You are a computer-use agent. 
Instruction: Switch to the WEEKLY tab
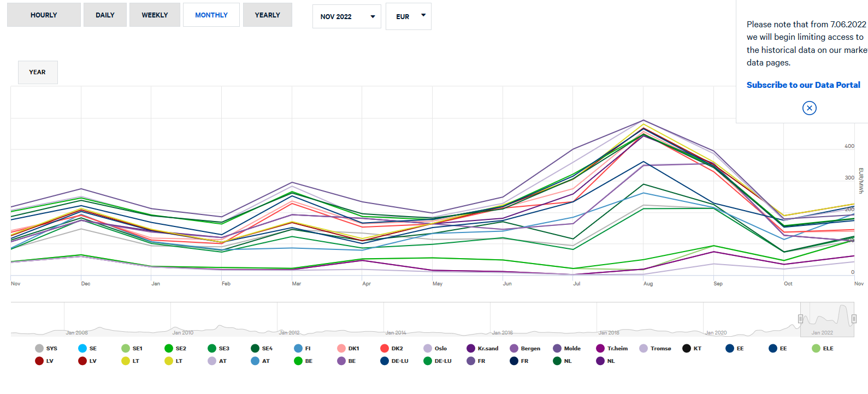(155, 15)
